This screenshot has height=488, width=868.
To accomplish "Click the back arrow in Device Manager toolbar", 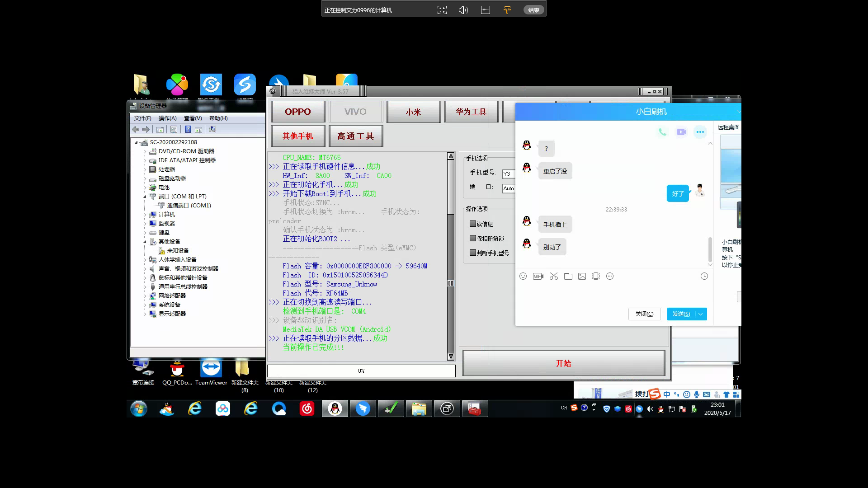I will pyautogui.click(x=136, y=130).
